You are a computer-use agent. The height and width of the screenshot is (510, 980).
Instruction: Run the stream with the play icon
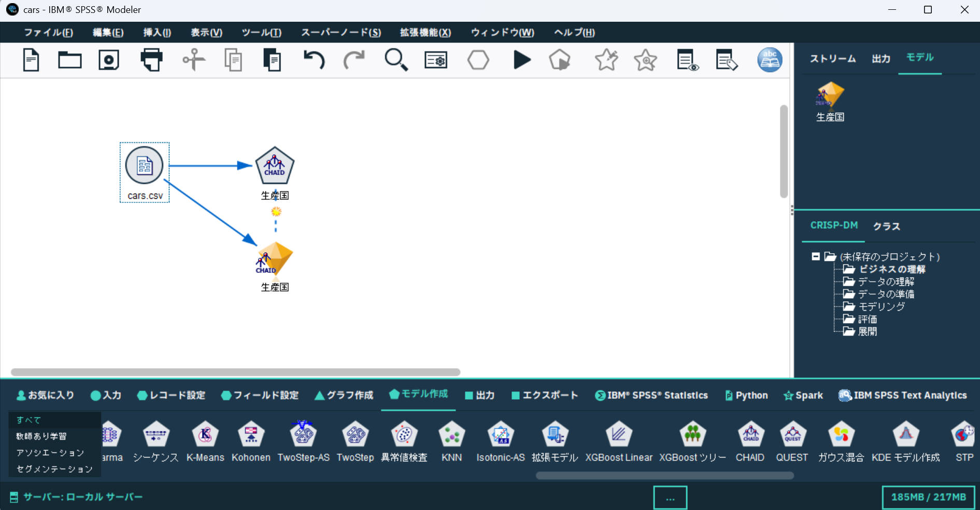[522, 60]
